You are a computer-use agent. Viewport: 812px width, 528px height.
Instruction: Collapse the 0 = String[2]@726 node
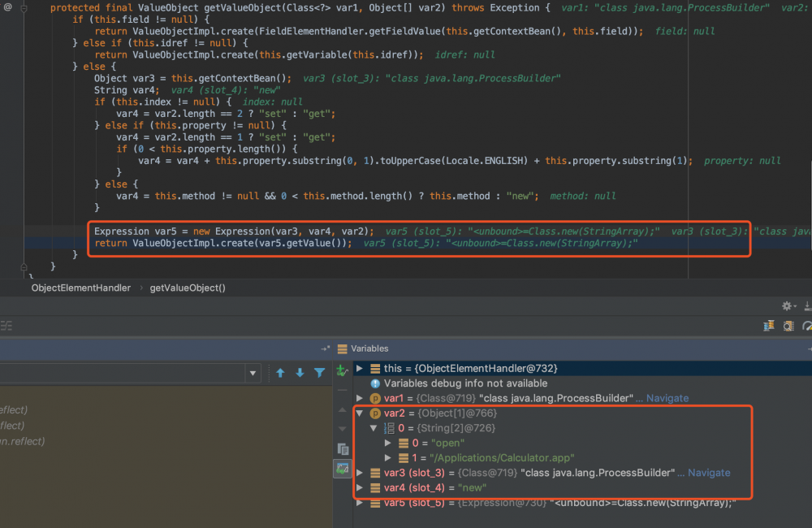pos(374,428)
